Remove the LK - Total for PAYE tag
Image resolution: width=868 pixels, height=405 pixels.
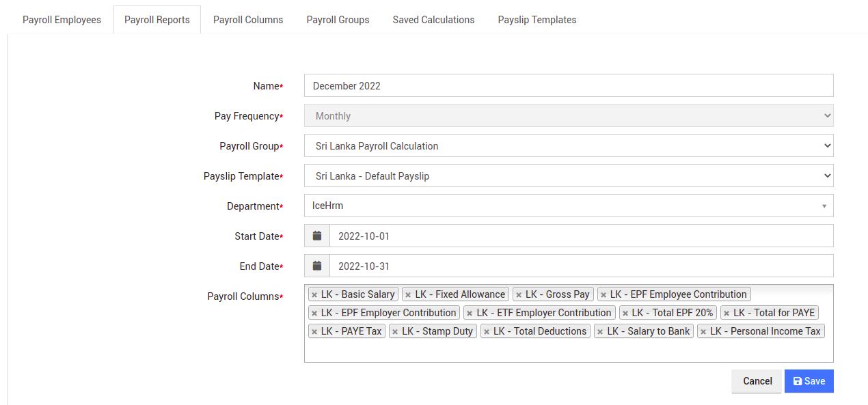(x=727, y=313)
